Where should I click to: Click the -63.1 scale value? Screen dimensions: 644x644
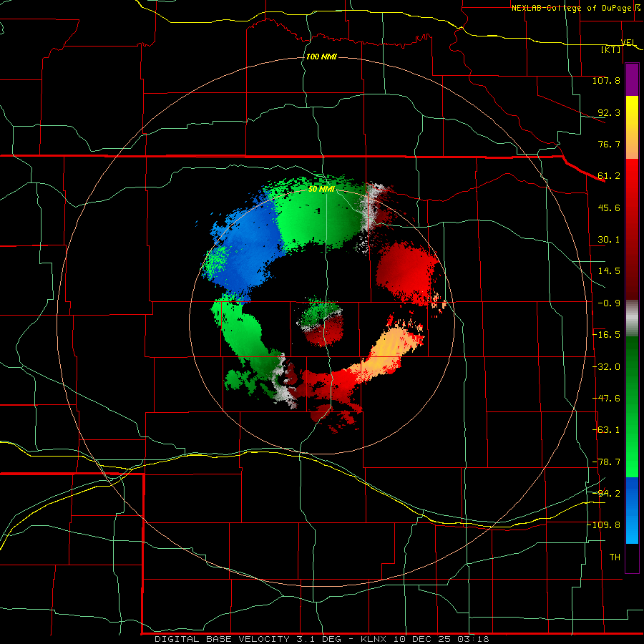coord(606,430)
